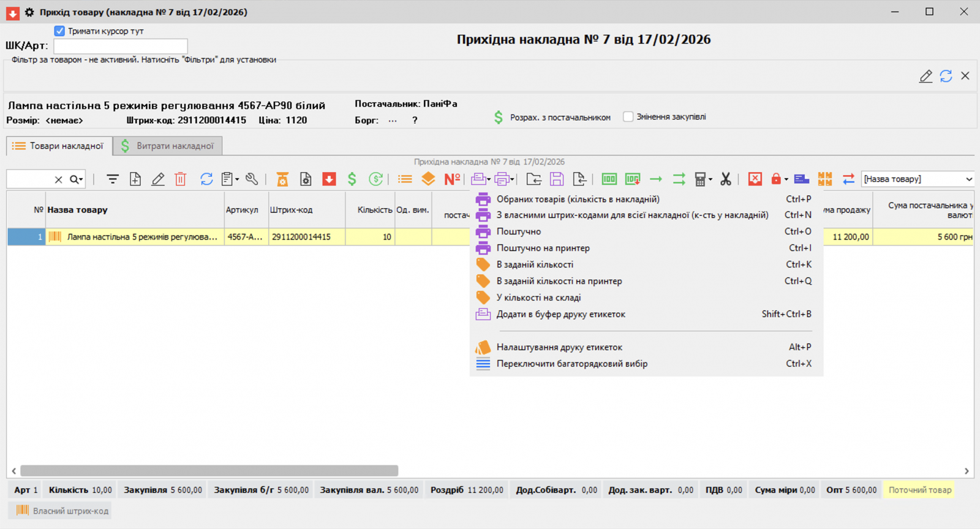Click the horizontal scrollbar at table bottom
This screenshot has width=980, height=529.
(x=209, y=471)
